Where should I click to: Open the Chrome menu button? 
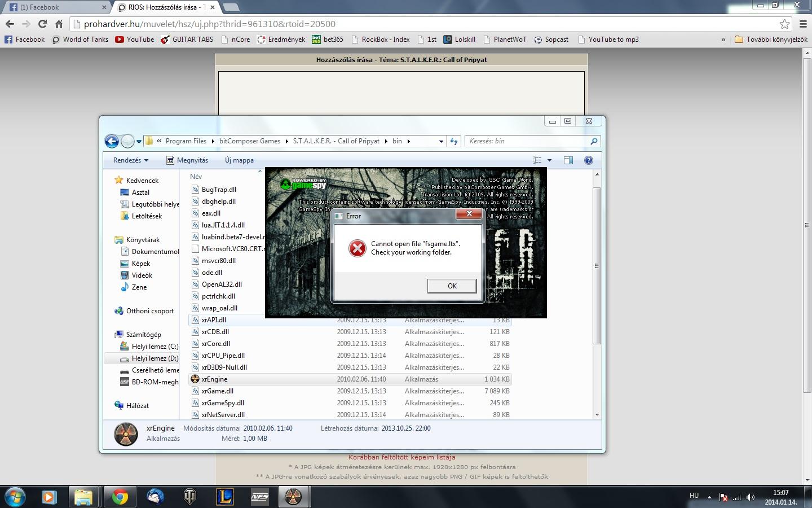803,24
